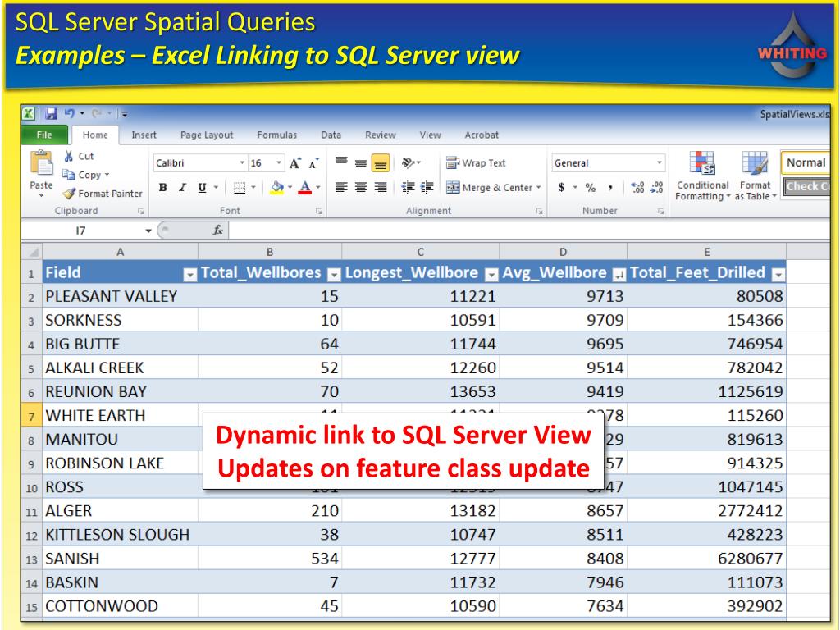This screenshot has width=840, height=630.
Task: Open the Total_Feet_Drilled filter dropdown
Action: tap(778, 275)
